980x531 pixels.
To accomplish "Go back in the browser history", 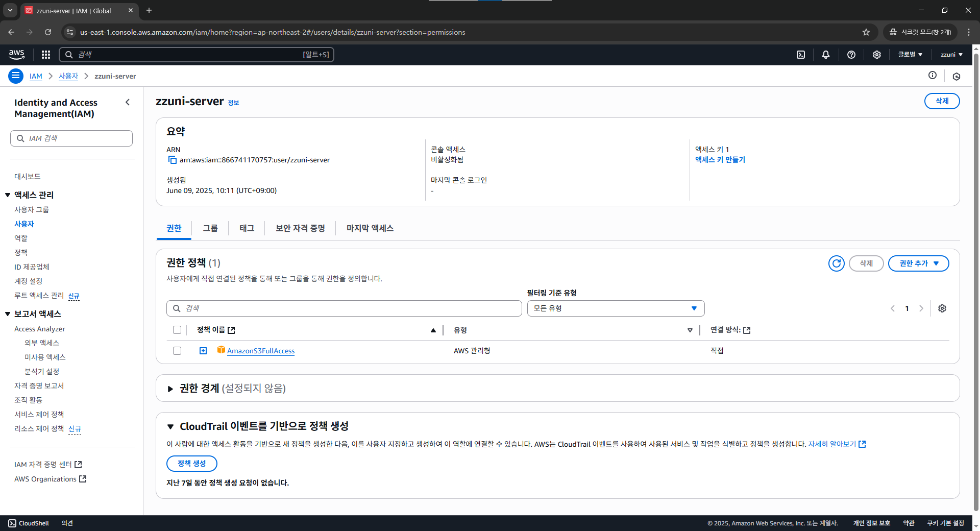I will (11, 32).
